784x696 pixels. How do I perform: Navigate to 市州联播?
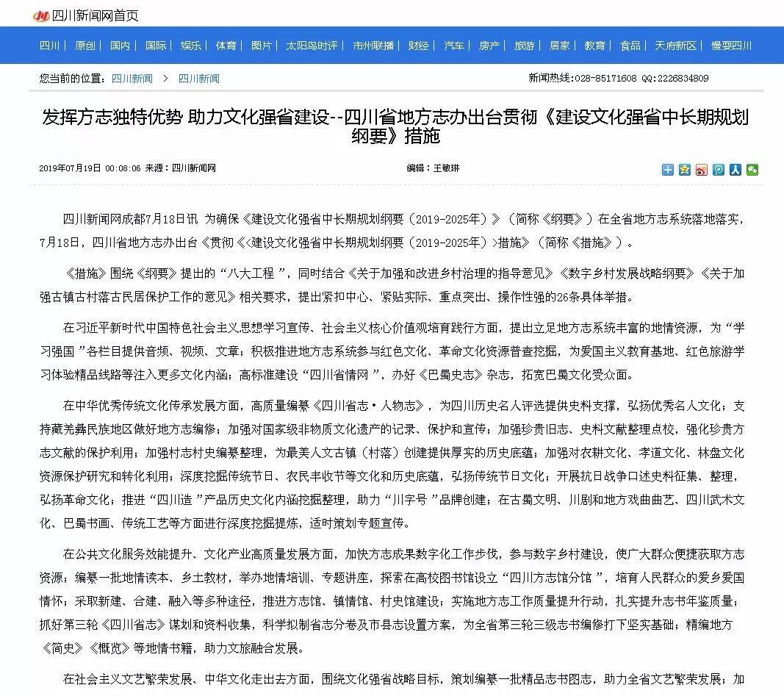[x=373, y=46]
